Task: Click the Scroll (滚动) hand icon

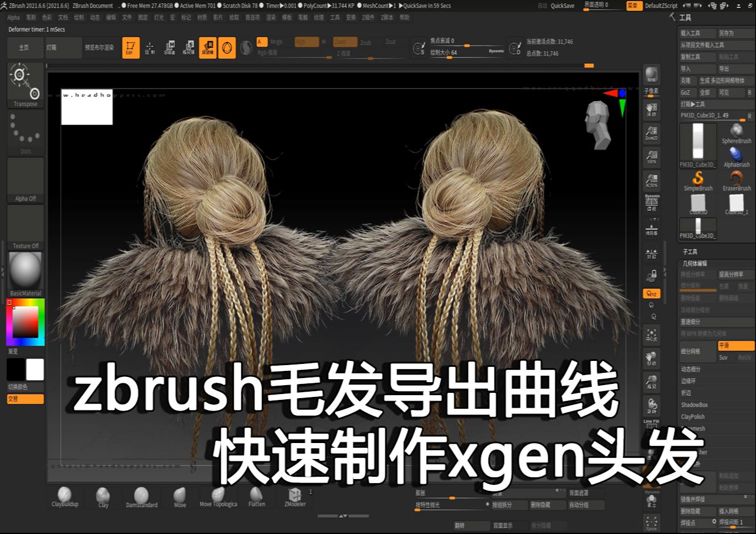Action: pos(652,110)
